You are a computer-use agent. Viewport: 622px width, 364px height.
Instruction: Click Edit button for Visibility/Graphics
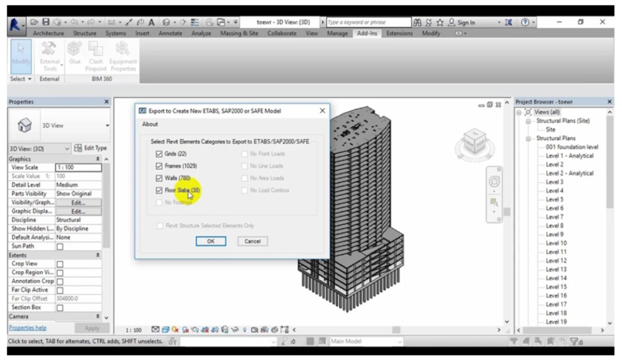(x=78, y=203)
